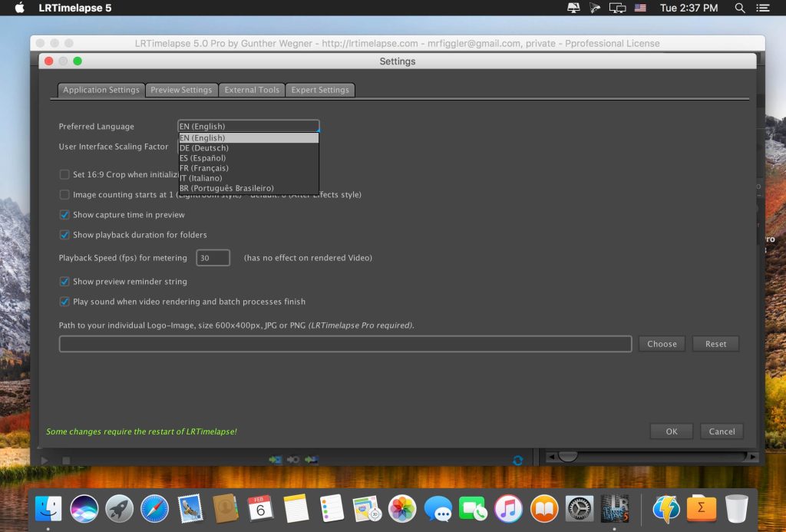Click the Choose button for logo image
This screenshot has width=786, height=532.
tap(662, 344)
